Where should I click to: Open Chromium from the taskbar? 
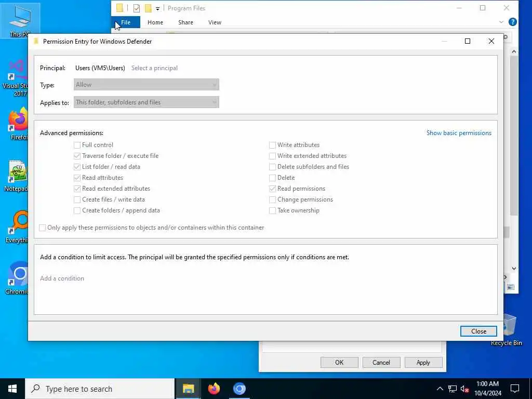(239, 389)
